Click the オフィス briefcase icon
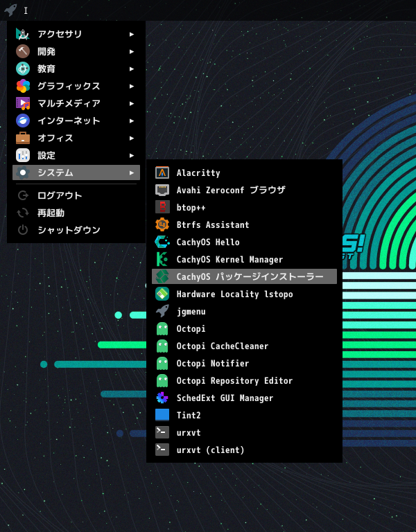The width and height of the screenshot is (416, 532). coord(23,138)
